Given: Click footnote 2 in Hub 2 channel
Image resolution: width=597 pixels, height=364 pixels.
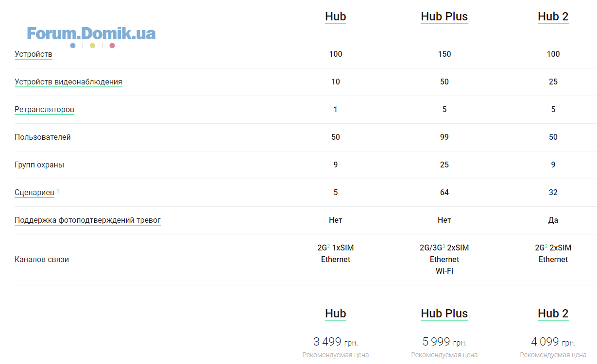Looking at the screenshot, I should click(x=546, y=246).
